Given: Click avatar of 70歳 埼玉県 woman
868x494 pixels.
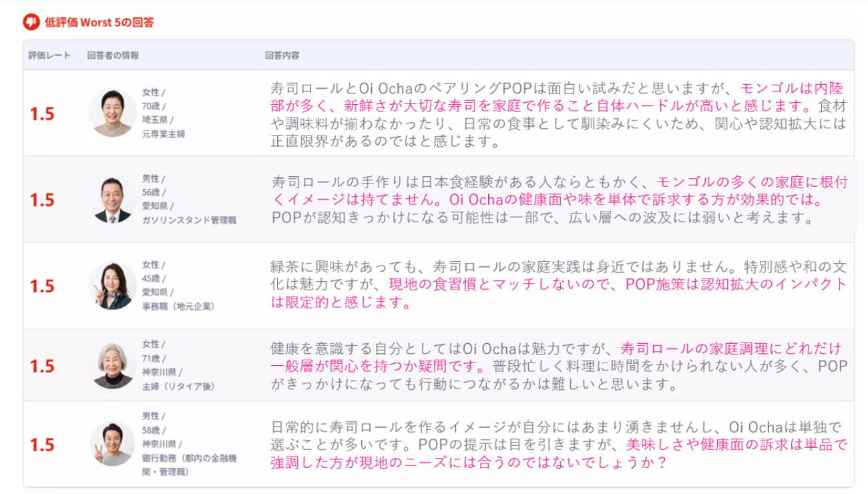Looking at the screenshot, I should [112, 112].
